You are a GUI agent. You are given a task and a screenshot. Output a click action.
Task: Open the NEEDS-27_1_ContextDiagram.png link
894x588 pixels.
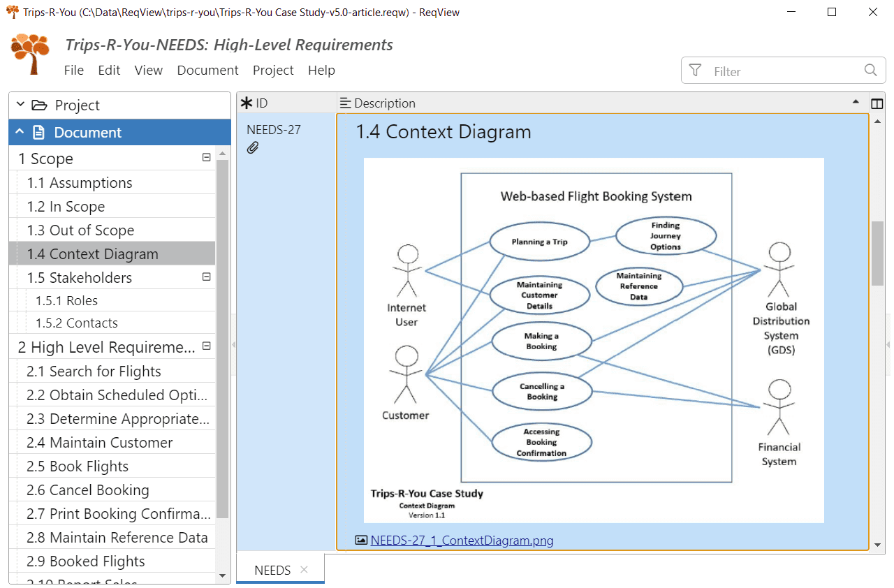(x=462, y=541)
